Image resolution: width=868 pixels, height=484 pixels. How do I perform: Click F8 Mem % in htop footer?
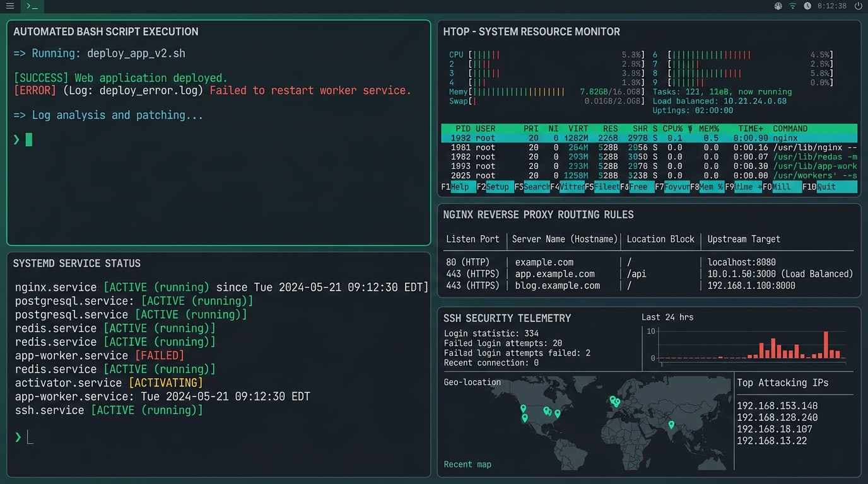click(707, 187)
